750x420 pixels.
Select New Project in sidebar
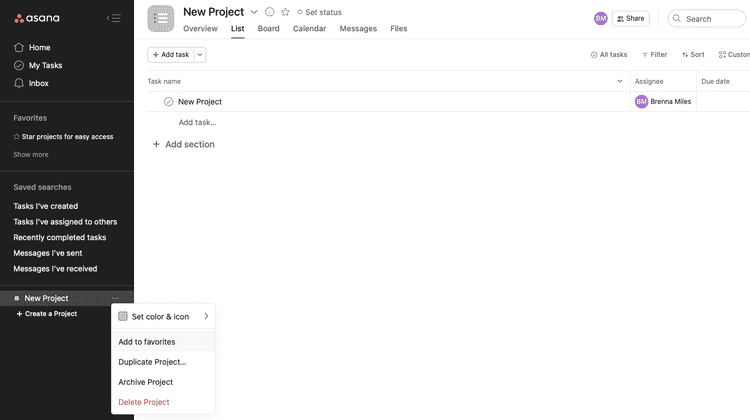46,298
